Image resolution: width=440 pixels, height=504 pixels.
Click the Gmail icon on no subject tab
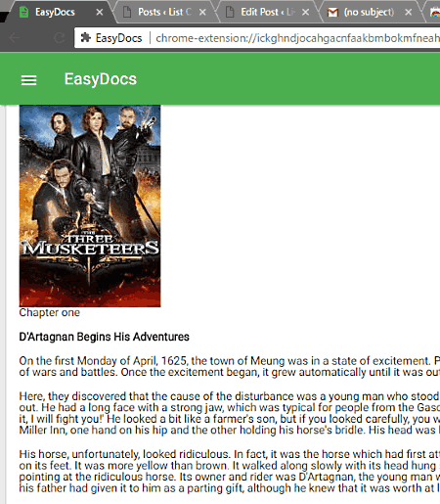tap(332, 13)
